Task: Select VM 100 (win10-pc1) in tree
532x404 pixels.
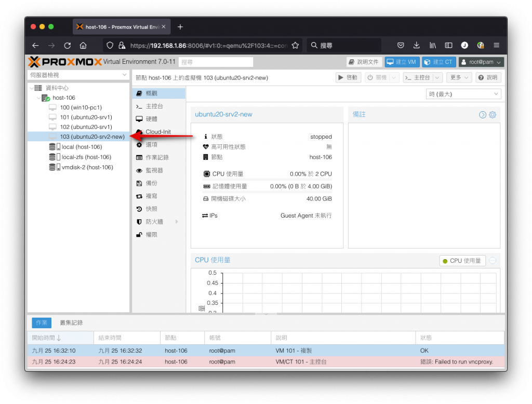Action: (78, 107)
